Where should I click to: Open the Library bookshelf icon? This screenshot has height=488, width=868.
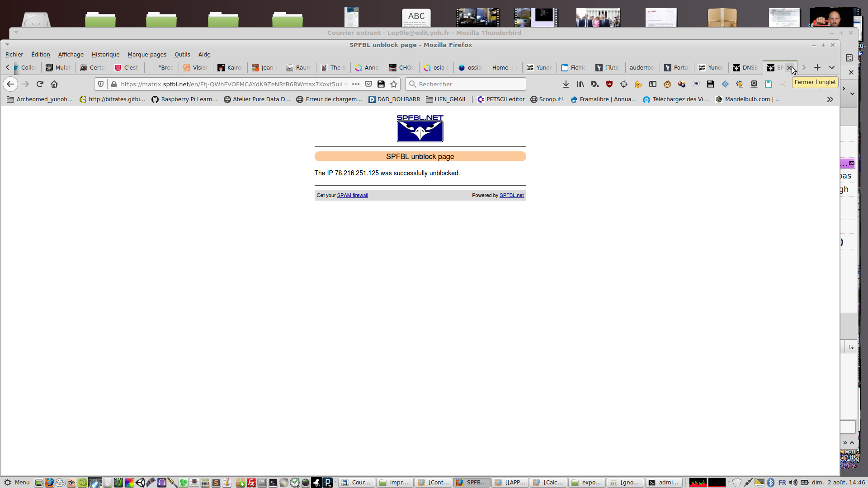pyautogui.click(x=580, y=84)
